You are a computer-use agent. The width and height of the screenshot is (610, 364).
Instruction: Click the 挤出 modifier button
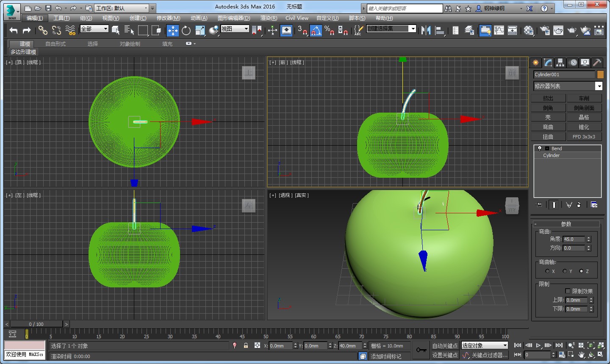[548, 98]
